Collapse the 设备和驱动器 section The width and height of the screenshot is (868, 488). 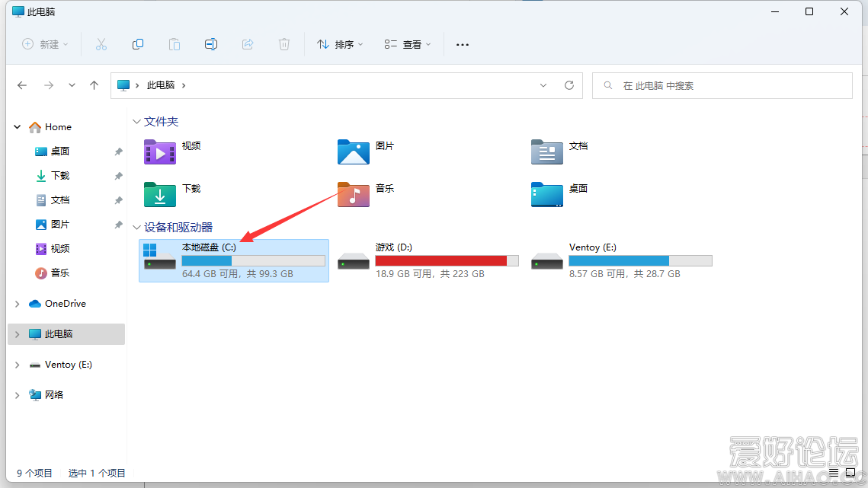[137, 227]
